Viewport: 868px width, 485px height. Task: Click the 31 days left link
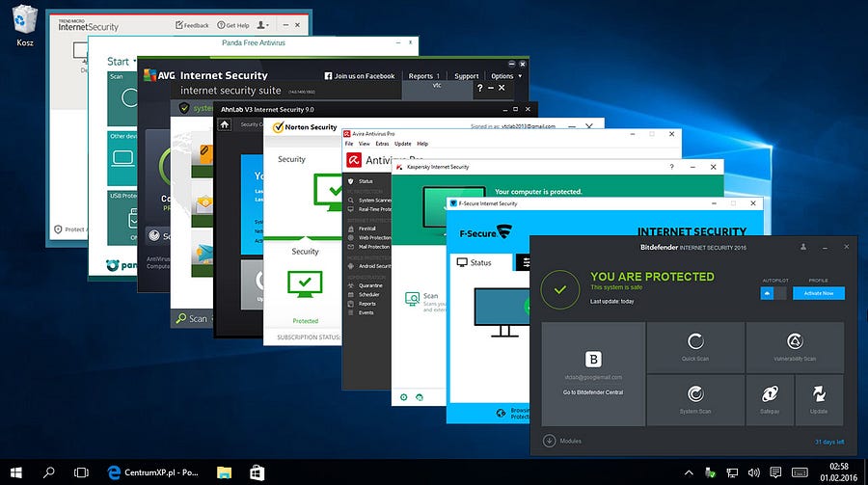click(829, 442)
